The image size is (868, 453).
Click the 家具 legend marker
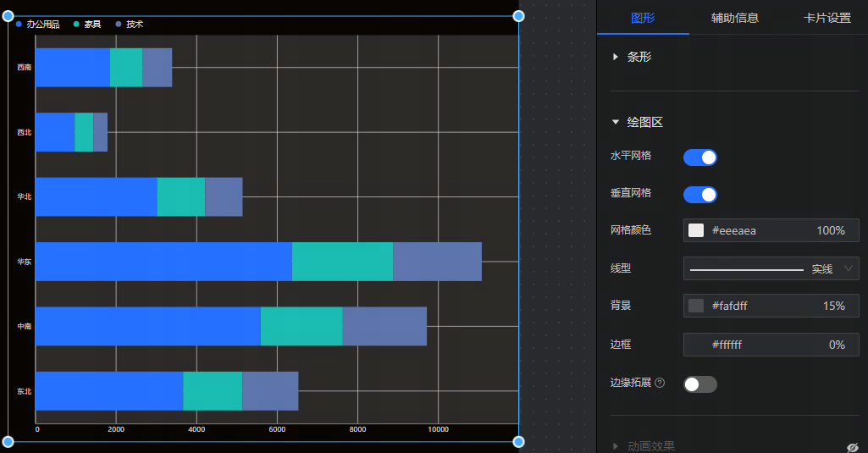77,25
